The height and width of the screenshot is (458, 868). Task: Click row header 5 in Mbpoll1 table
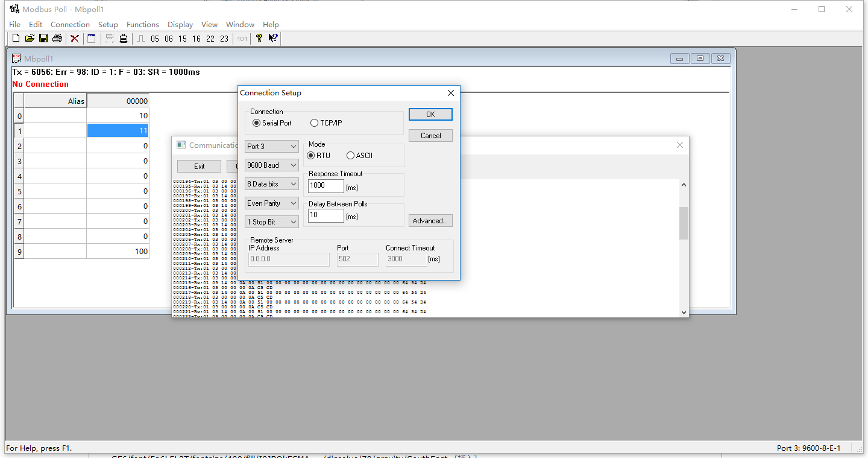[x=19, y=191]
